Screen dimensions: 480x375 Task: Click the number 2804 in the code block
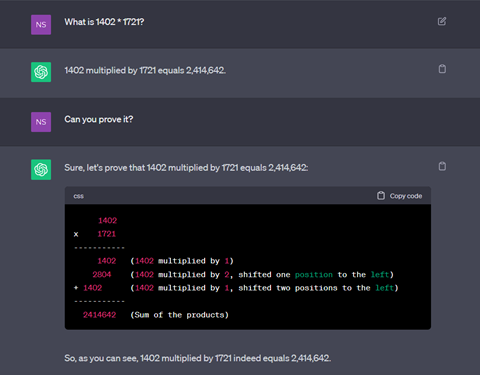[102, 274]
